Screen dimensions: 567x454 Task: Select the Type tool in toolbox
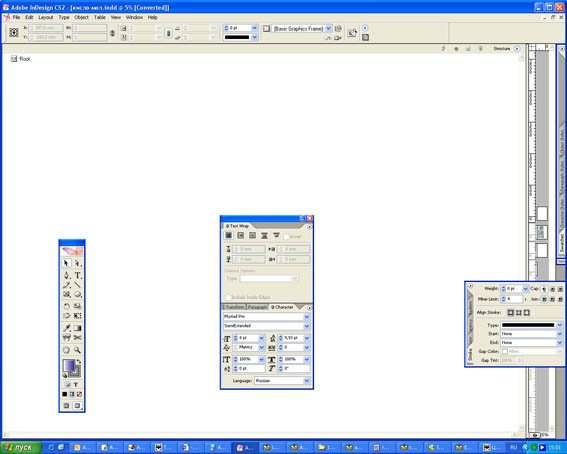(78, 275)
